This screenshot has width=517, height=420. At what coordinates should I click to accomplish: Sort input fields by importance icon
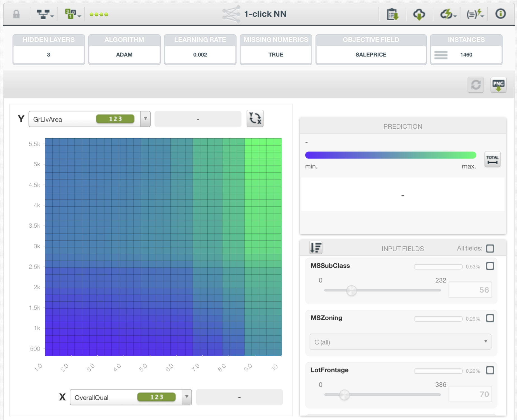coord(316,248)
